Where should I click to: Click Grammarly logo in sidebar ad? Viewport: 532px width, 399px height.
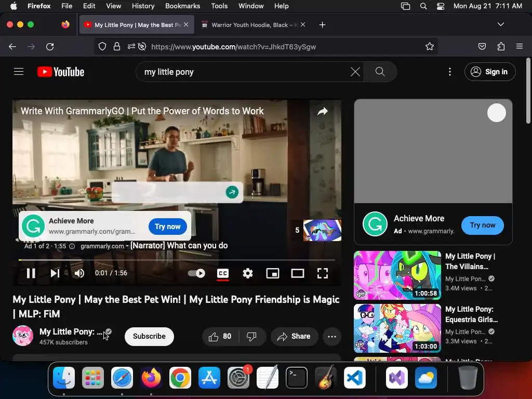pos(375,224)
